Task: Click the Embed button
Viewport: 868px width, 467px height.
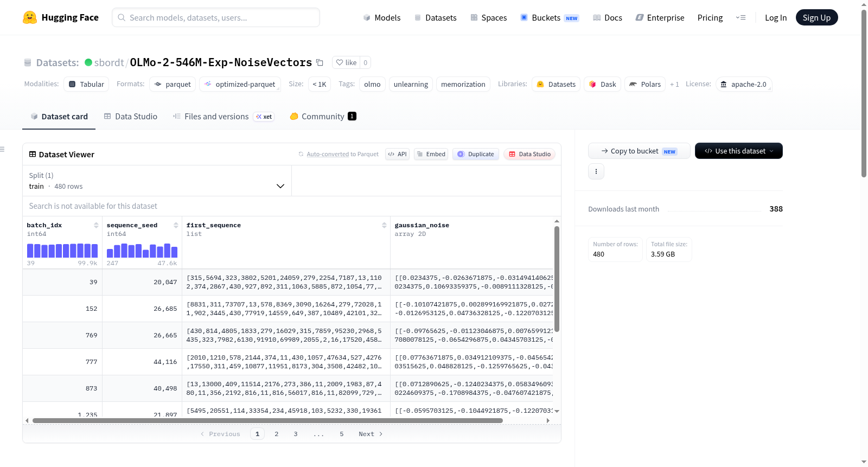Action: coord(431,154)
